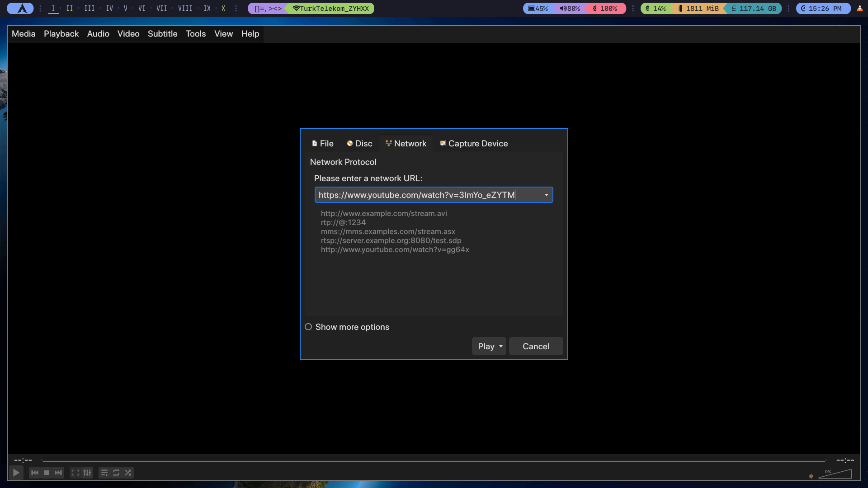Click the previous track icon
Image resolution: width=868 pixels, height=488 pixels.
35,473
